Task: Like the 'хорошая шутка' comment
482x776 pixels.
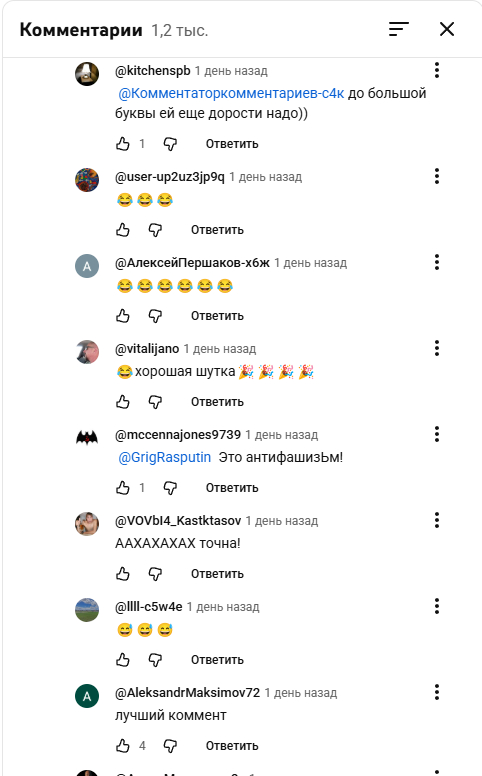Action: coord(123,402)
